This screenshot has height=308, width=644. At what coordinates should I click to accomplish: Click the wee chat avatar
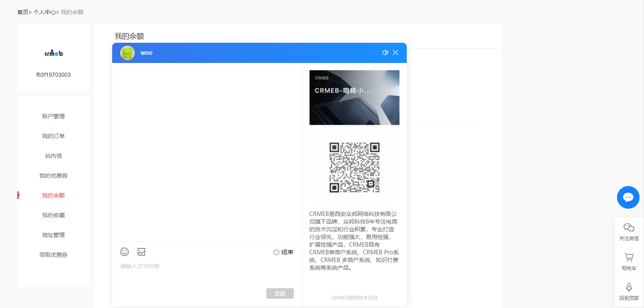tap(128, 53)
